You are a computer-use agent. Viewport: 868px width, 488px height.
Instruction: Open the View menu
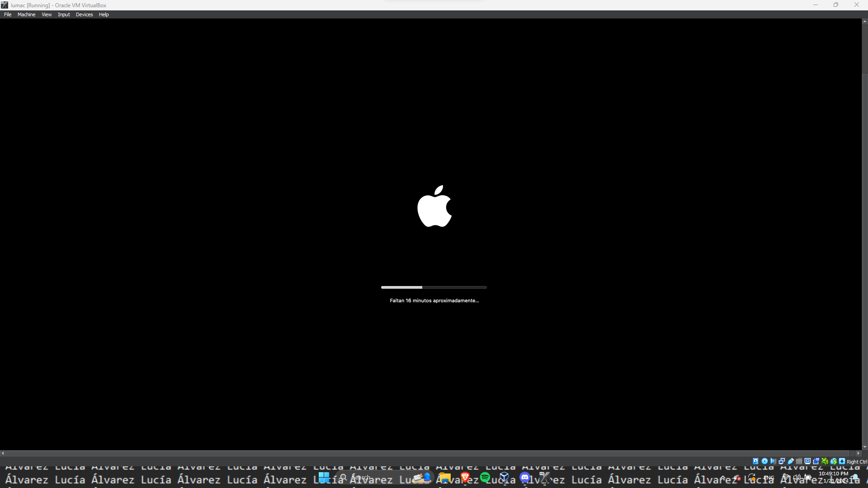coord(47,14)
